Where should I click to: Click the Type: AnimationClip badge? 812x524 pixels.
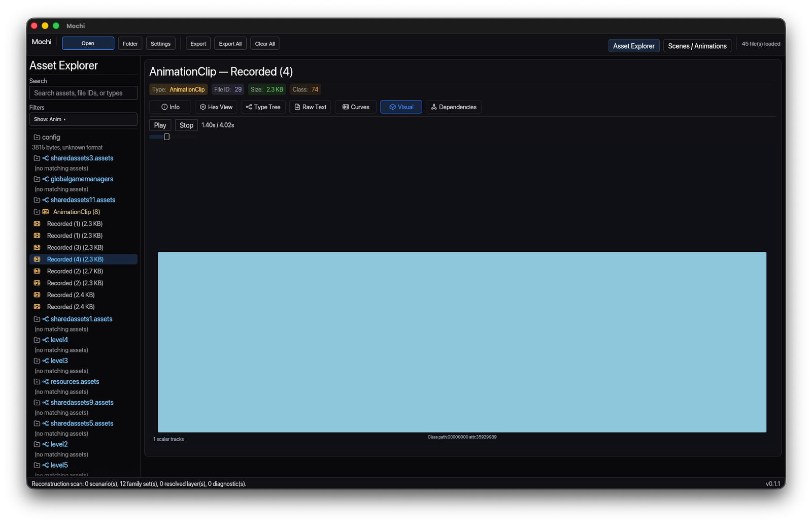pos(179,89)
